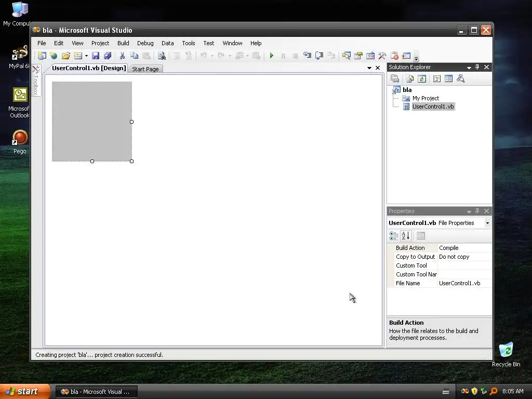Start debugging with the green play icon
Viewport: 532px width, 399px height.
coord(271,56)
